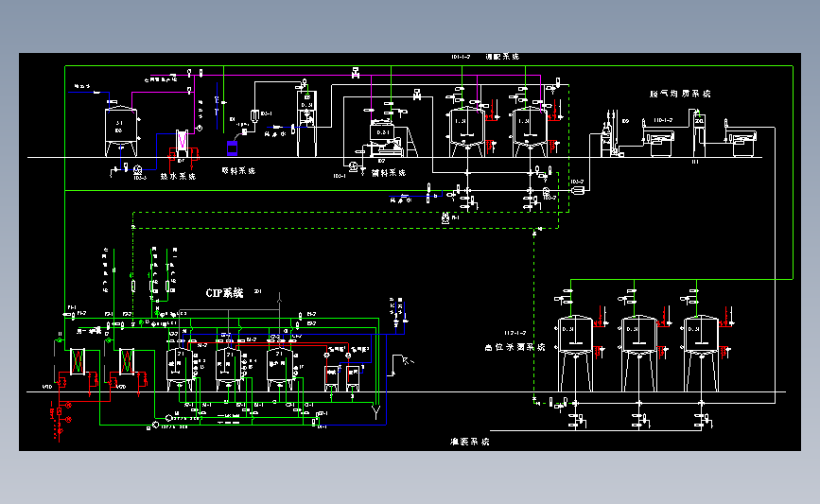This screenshot has height=504, width=820.
Task: Pick the right CIP plate heat exchanger
Action: (127, 361)
